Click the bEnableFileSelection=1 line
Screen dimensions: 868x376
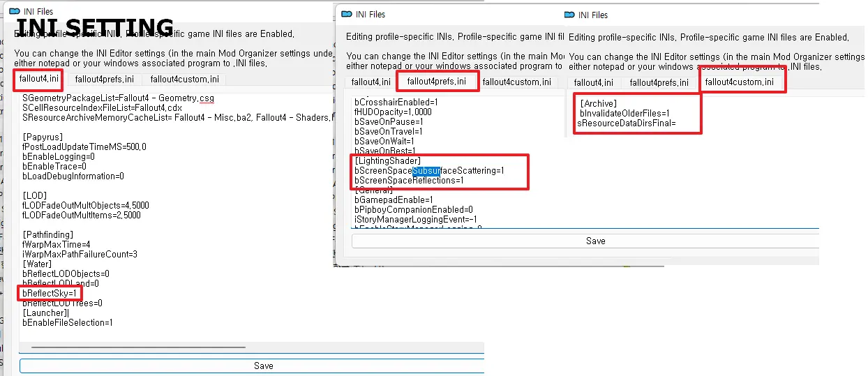tap(67, 323)
